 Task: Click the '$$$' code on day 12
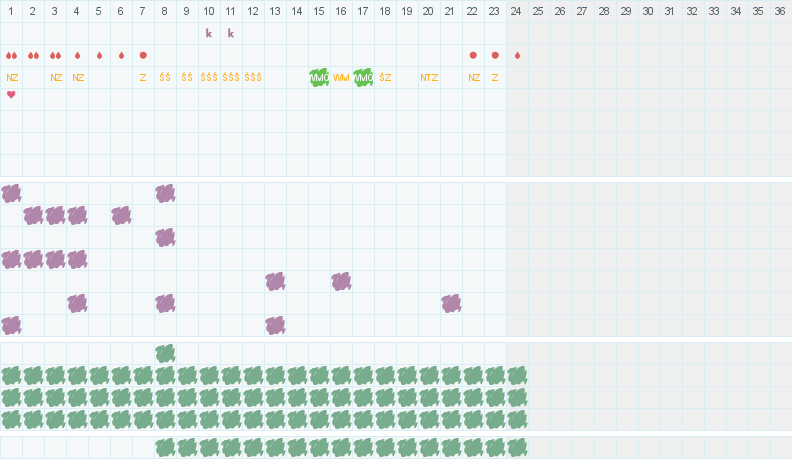(253, 77)
